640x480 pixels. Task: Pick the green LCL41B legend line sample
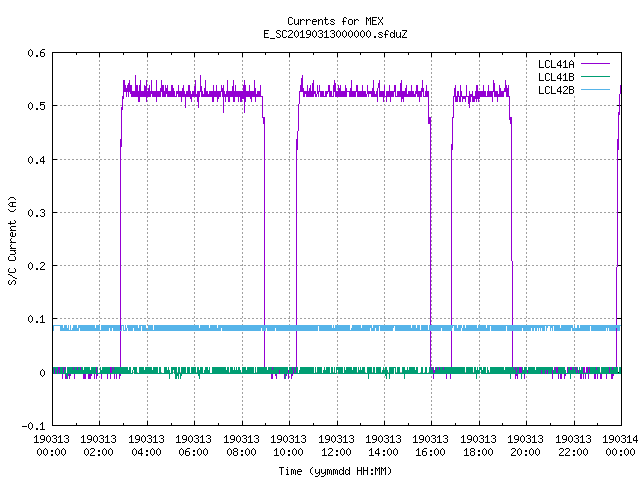(595, 76)
